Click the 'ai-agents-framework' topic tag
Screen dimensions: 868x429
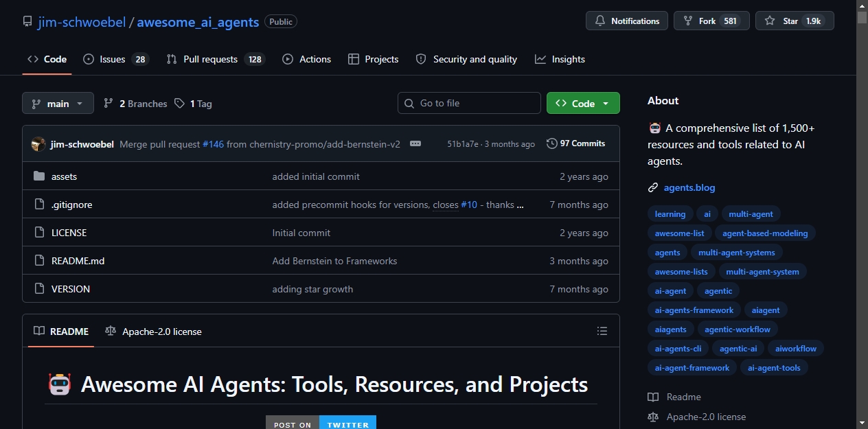click(x=694, y=310)
